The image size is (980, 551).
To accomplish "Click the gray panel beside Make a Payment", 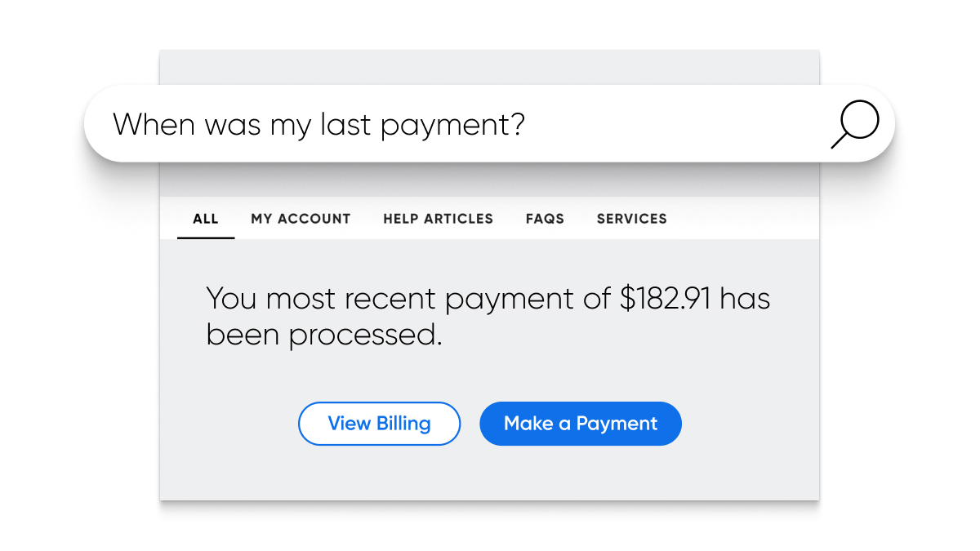I will pyautogui.click(x=749, y=424).
